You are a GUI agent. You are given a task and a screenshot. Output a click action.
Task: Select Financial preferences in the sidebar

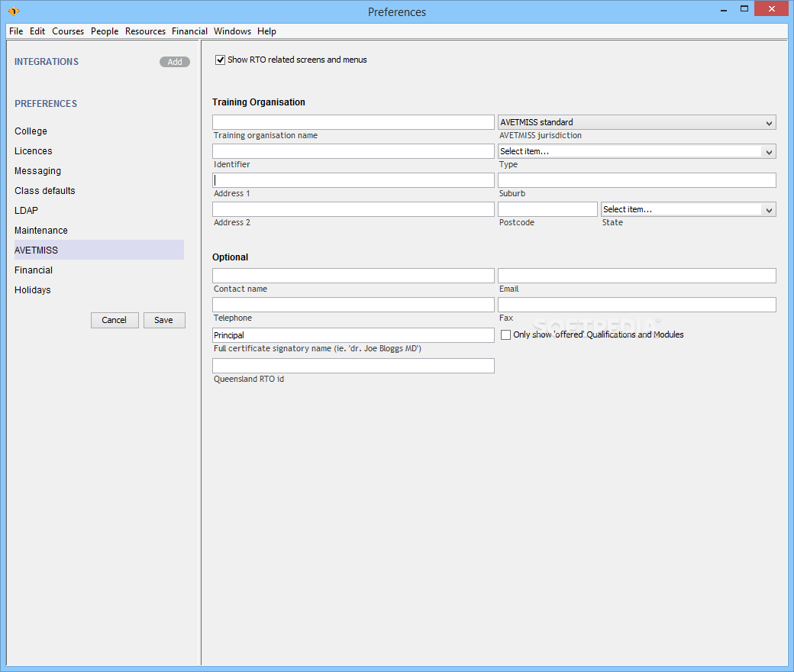click(x=98, y=270)
